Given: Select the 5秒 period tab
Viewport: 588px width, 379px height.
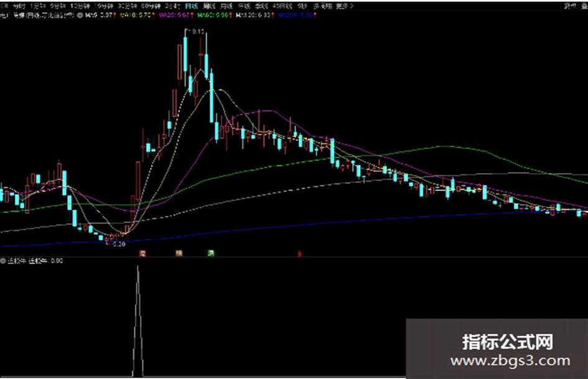Looking at the screenshot, I should point(302,6).
